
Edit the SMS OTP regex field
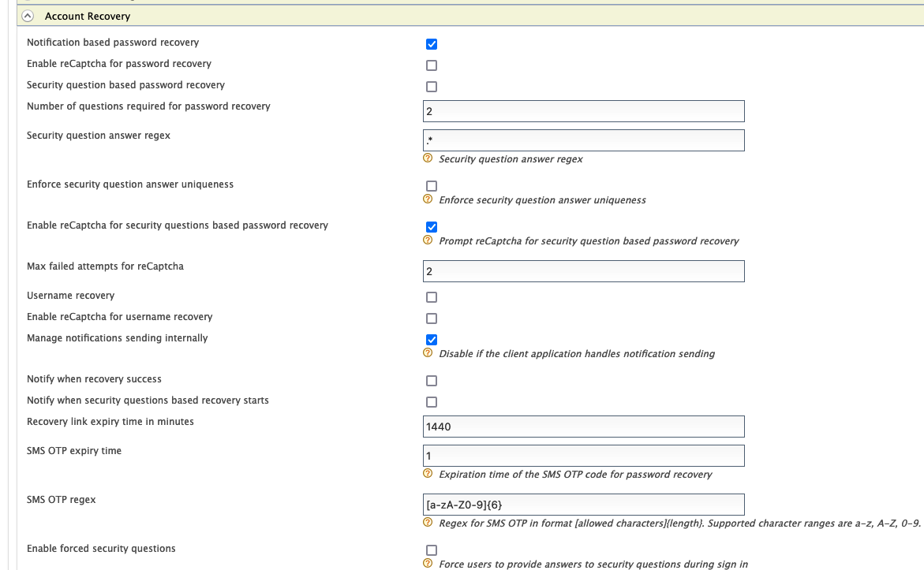[584, 504]
